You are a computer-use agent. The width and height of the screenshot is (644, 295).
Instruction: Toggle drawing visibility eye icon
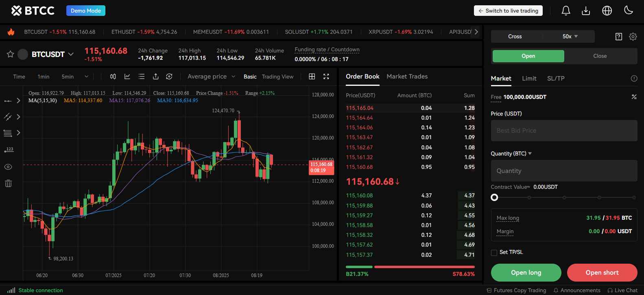point(8,167)
